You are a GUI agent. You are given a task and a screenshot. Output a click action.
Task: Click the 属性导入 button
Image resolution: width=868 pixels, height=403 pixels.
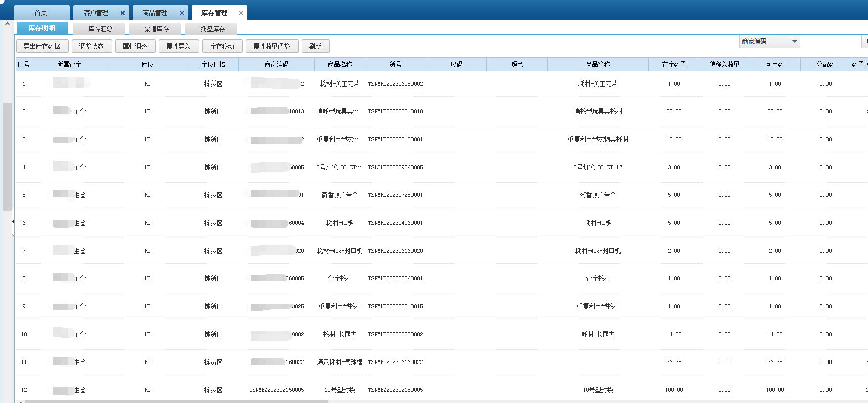[178, 46]
